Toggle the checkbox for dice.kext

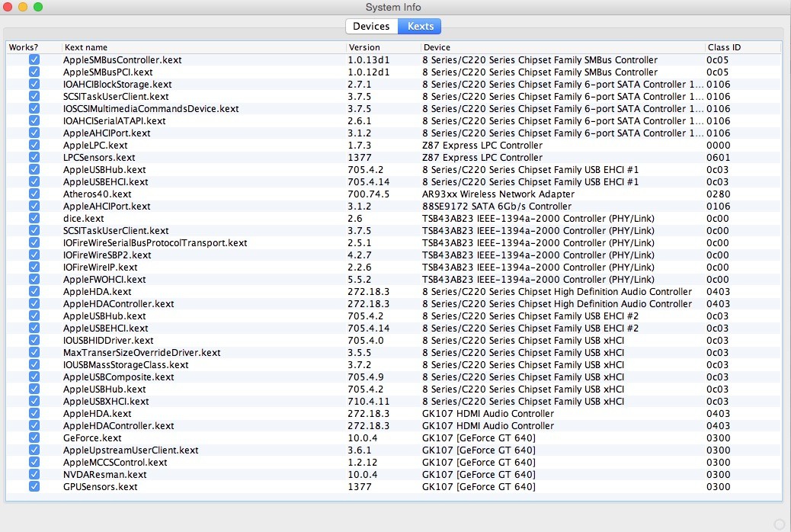[x=34, y=219]
